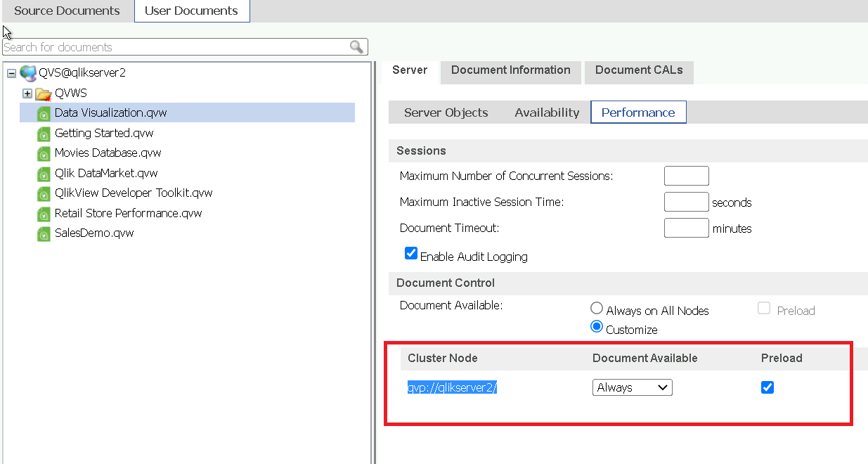Click the Cluster Node column header
The image size is (868, 464).
443,358
